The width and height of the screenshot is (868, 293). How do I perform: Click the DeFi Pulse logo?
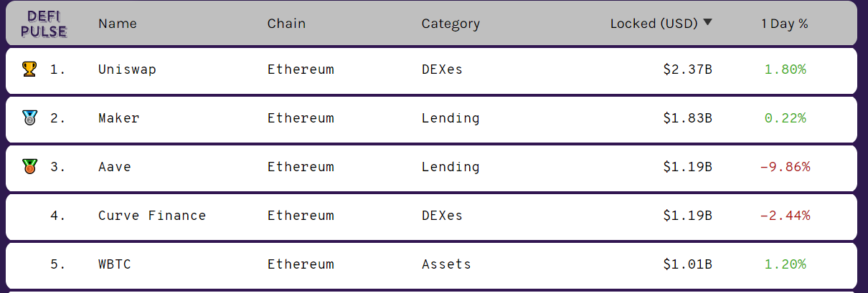point(44,24)
